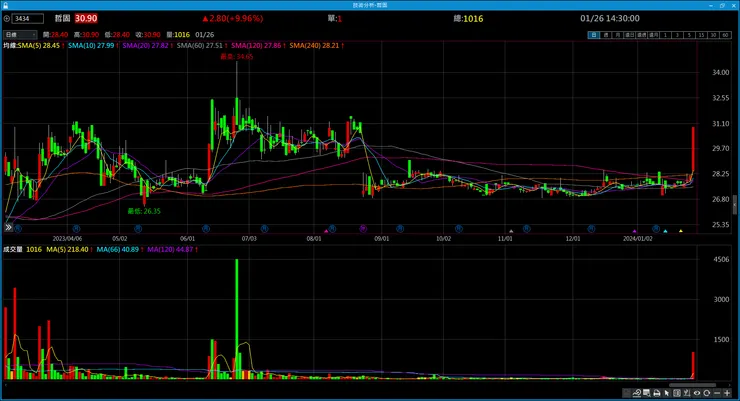Viewport: 740px width, 401px height.
Task: Click the yellow triangle marker at chart's right end
Action: (x=681, y=231)
